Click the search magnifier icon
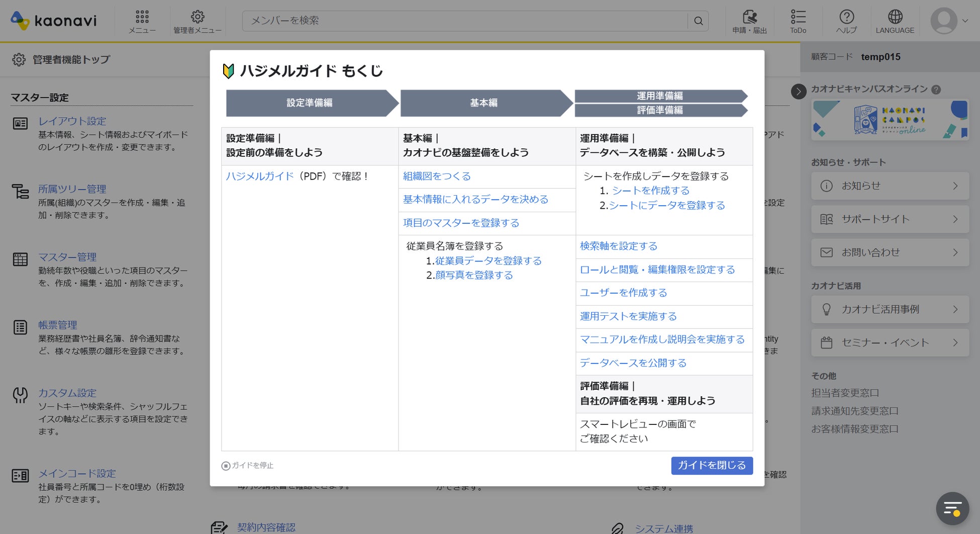Viewport: 980px width, 534px height. (x=698, y=21)
